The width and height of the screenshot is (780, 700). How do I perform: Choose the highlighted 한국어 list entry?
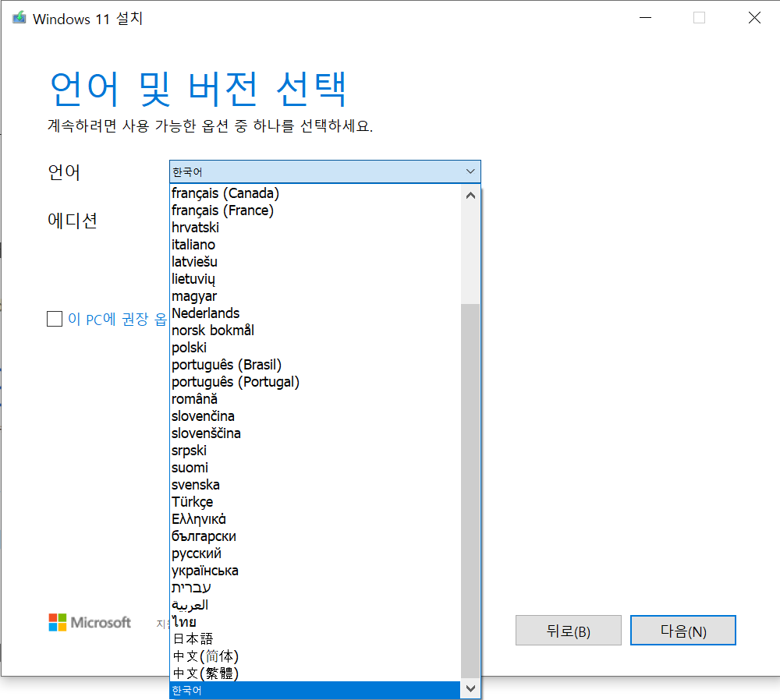tap(315, 690)
